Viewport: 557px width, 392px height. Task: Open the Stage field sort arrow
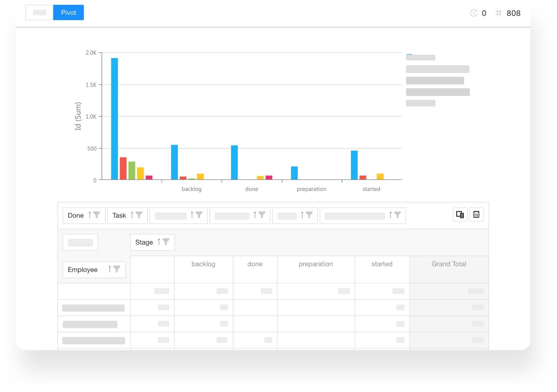159,242
